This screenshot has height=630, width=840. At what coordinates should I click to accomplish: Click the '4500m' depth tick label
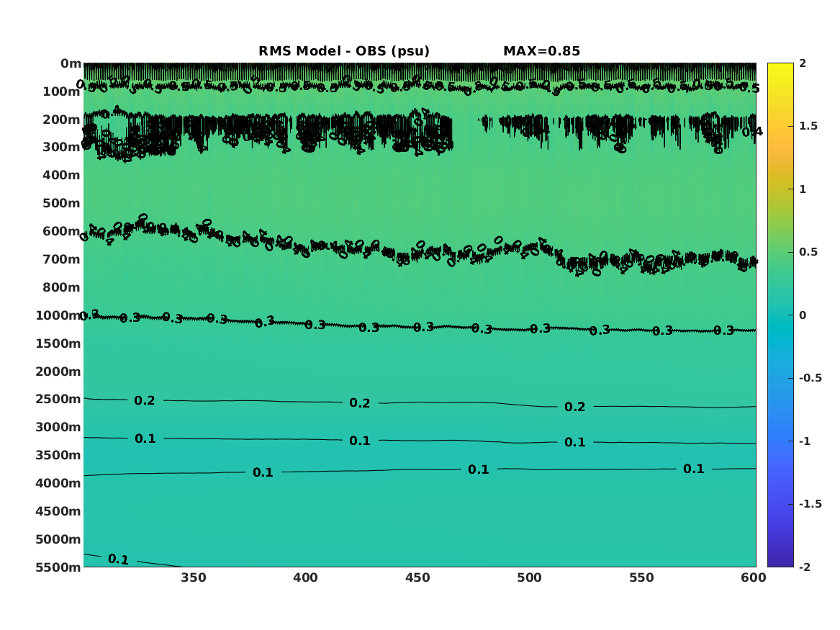[x=58, y=512]
